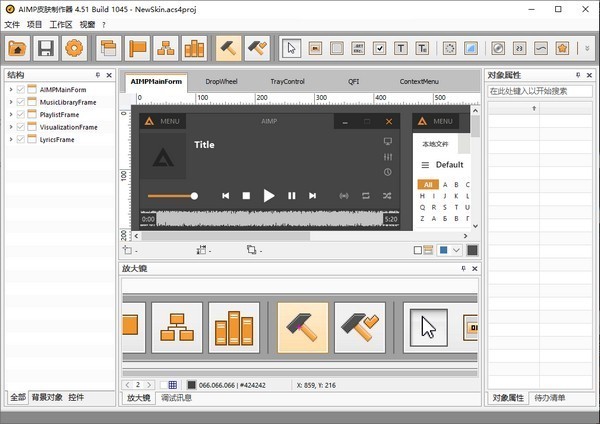Toggle the grid view in magnifier bar
The image size is (600, 424).
pos(173,385)
